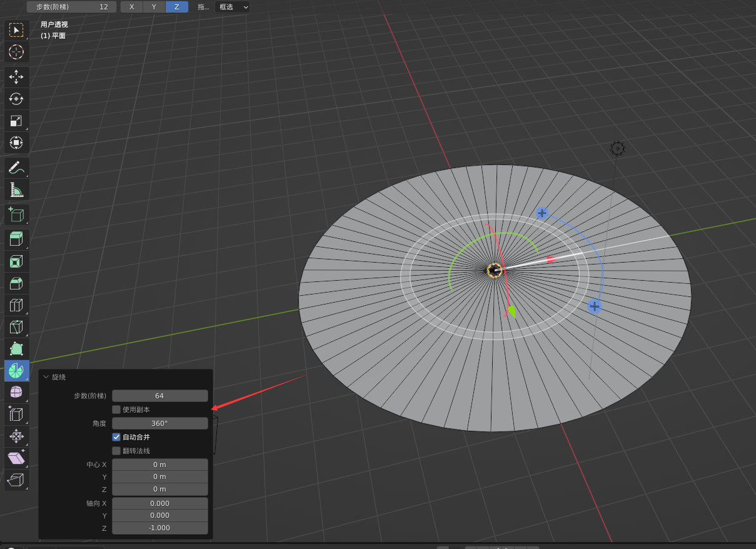The image size is (756, 549).
Task: Select the Knife tool
Action: [16, 327]
